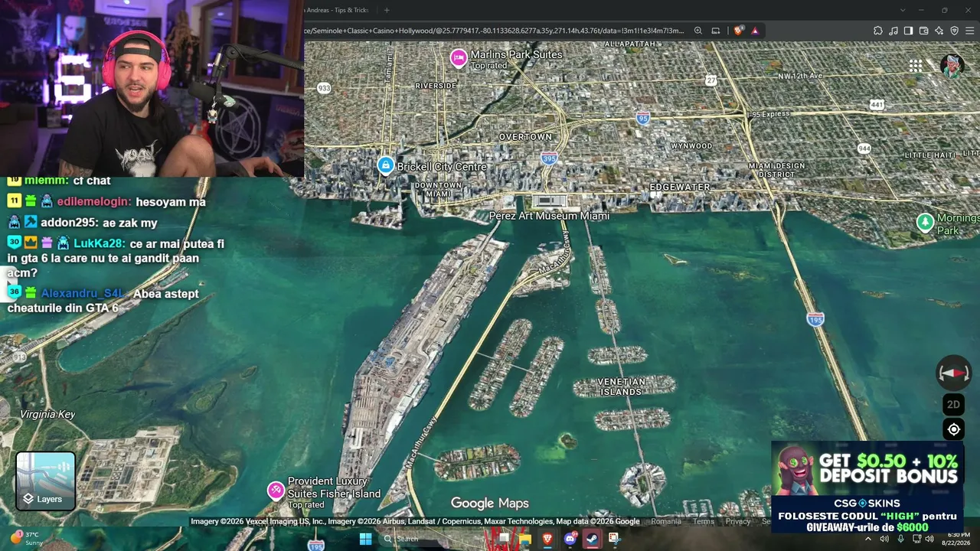Open File Explorer from the taskbar
The height and width of the screenshot is (551, 980).
(x=525, y=539)
